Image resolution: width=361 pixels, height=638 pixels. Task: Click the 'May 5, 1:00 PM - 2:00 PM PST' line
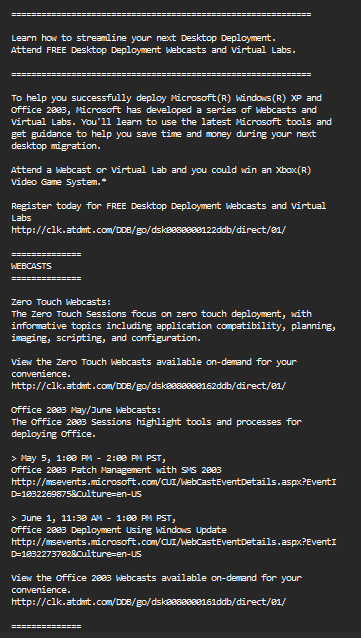pyautogui.click(x=89, y=458)
